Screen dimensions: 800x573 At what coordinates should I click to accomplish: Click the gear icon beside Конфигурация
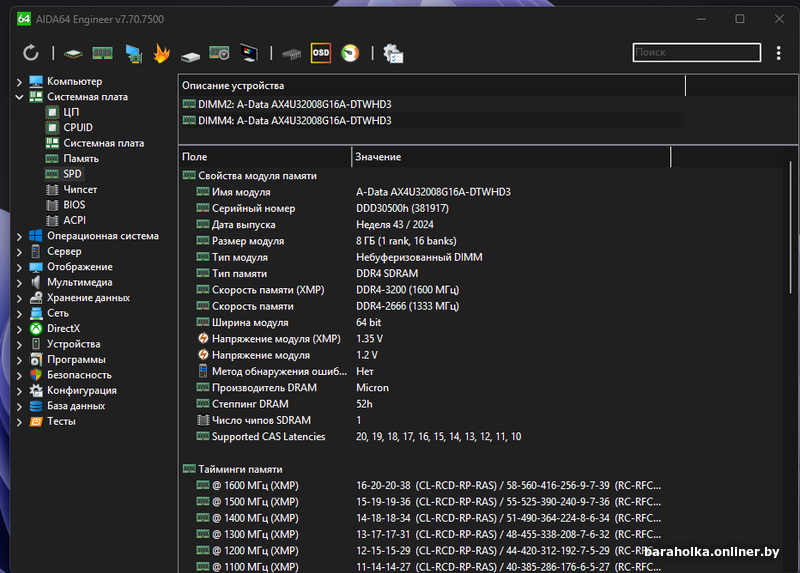[36, 390]
